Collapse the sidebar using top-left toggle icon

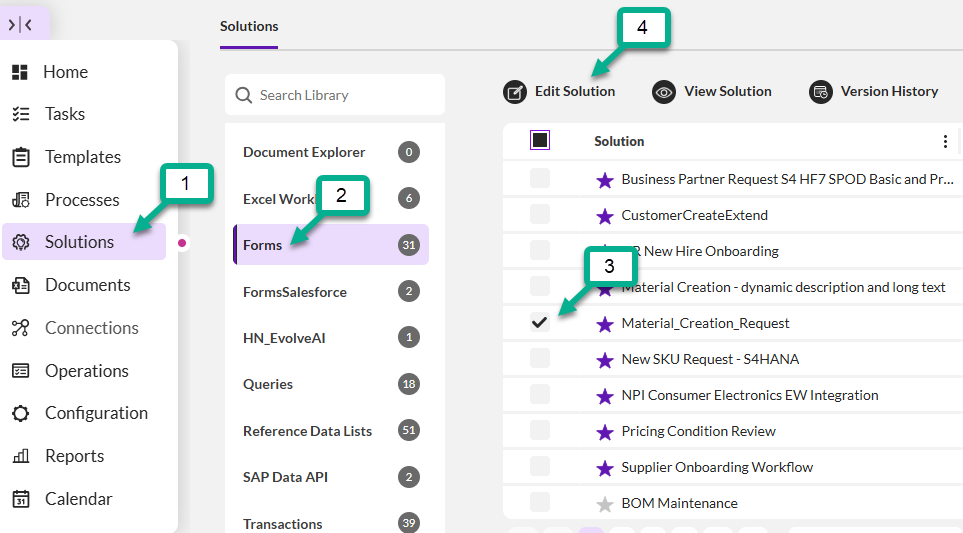click(20, 25)
